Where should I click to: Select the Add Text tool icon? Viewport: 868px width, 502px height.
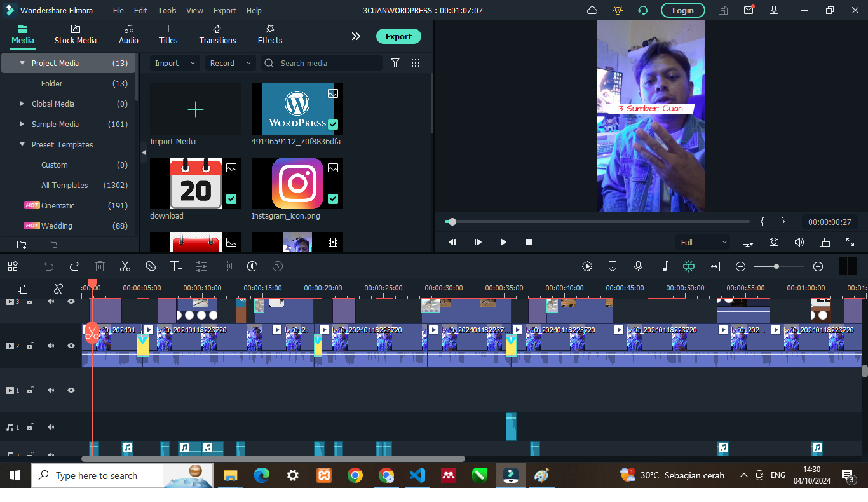point(176,266)
